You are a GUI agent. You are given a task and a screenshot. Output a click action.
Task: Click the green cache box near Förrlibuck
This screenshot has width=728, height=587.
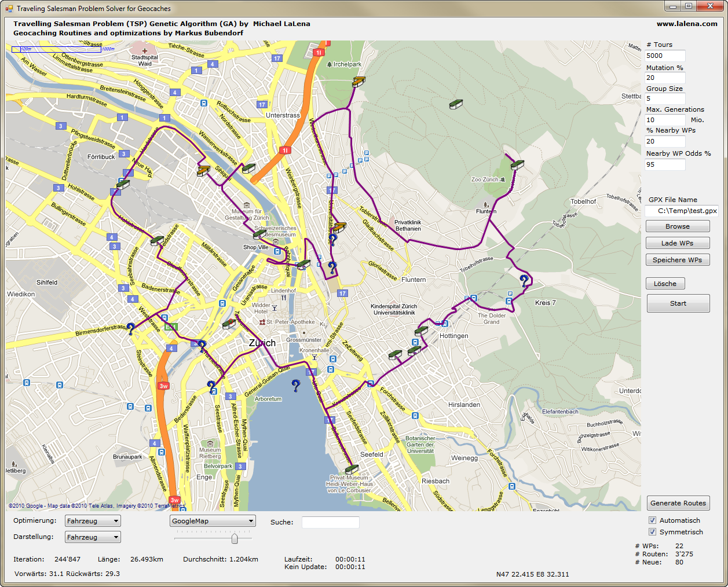(x=123, y=185)
